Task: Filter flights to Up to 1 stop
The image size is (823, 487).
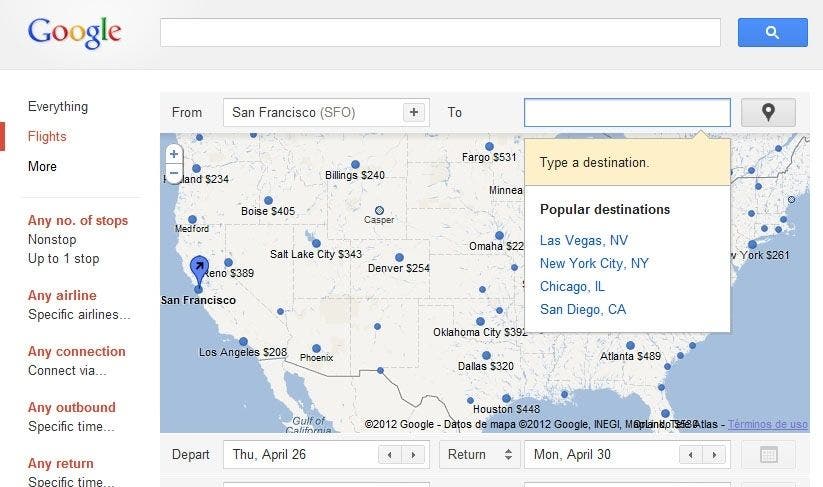Action: [64, 259]
